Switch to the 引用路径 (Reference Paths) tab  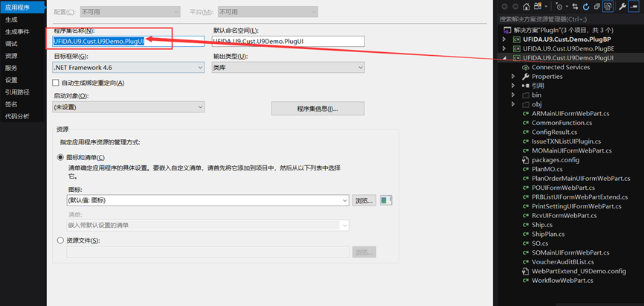coord(17,92)
